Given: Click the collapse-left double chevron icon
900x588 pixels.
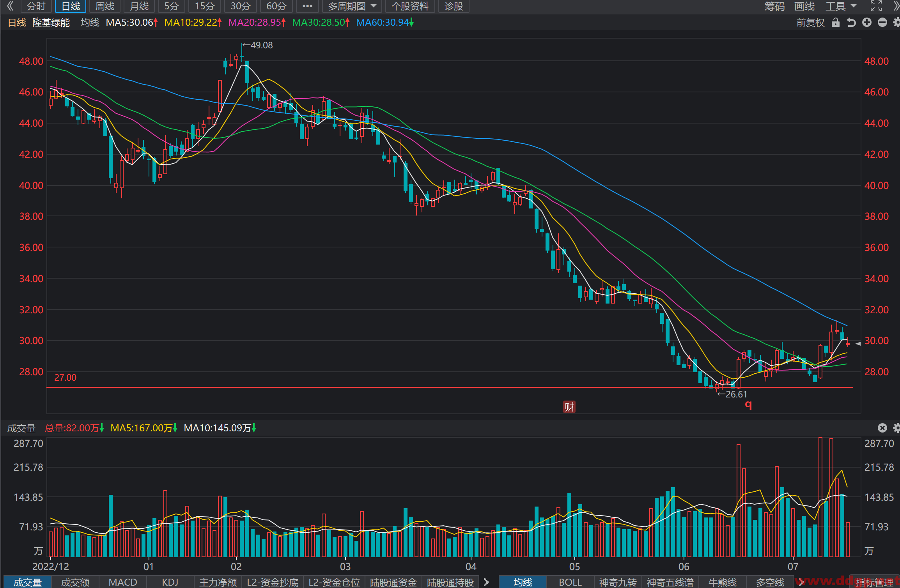Looking at the screenshot, I should [10, 6].
